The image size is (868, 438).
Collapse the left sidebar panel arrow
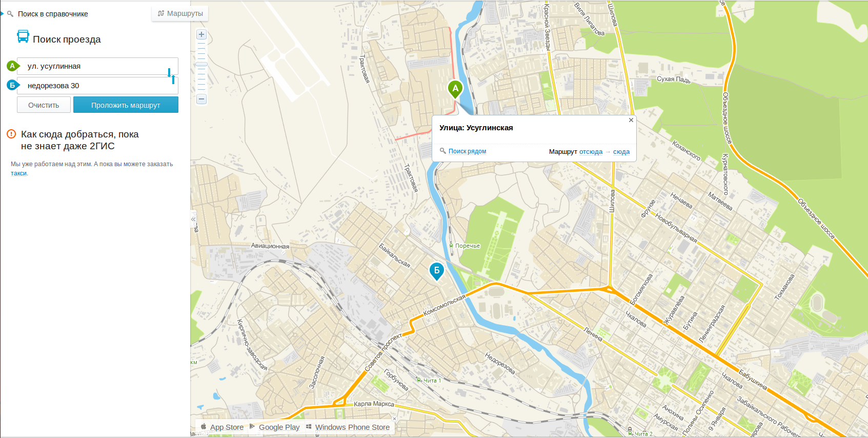193,219
